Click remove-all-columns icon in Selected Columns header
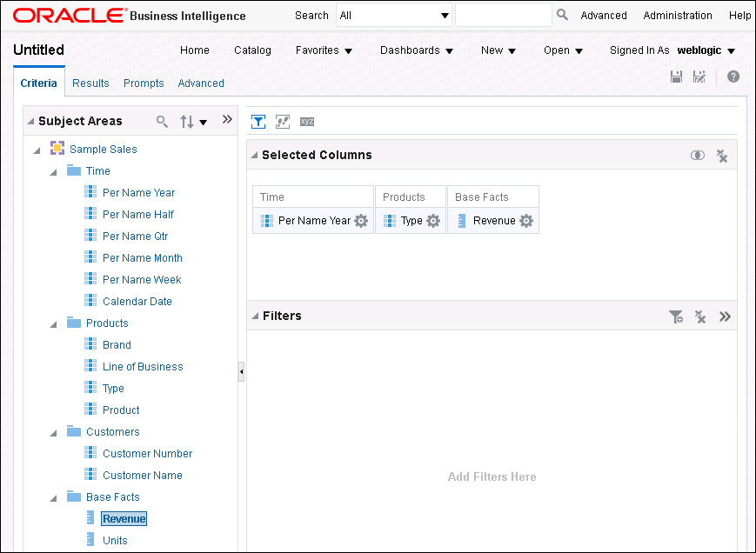 click(722, 155)
